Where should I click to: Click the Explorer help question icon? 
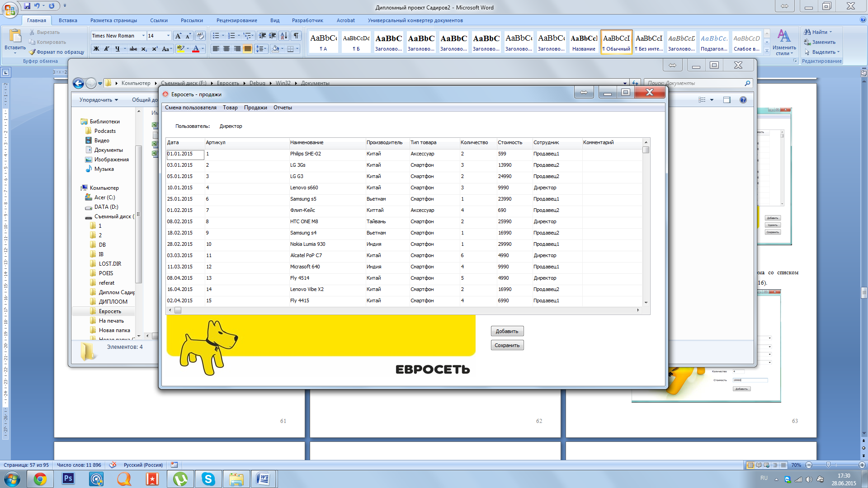point(743,100)
